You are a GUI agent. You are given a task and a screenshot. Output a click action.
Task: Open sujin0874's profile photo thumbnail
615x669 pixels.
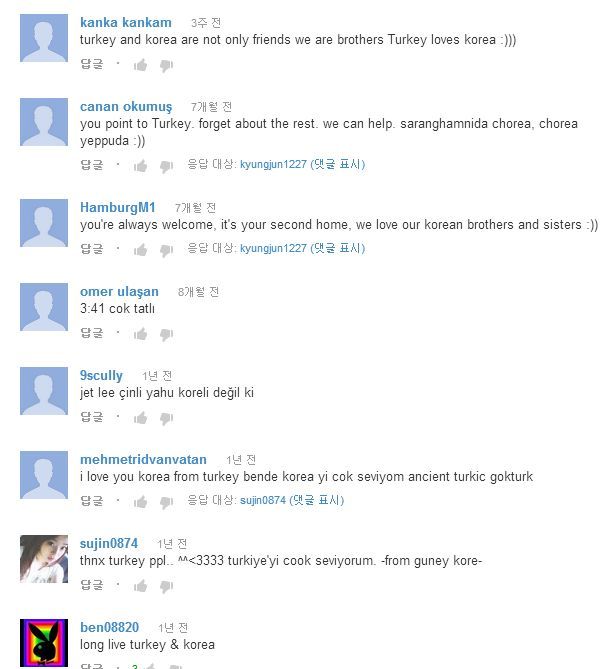tap(44, 559)
